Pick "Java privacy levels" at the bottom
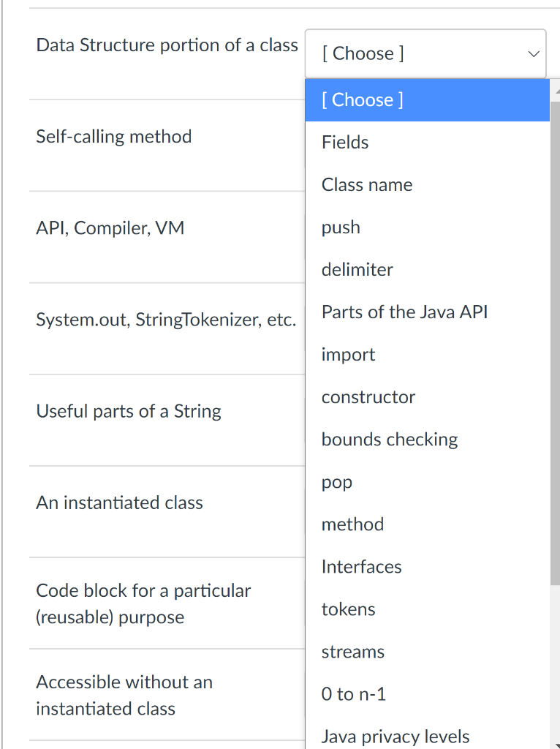Image resolution: width=560 pixels, height=749 pixels. point(395,736)
